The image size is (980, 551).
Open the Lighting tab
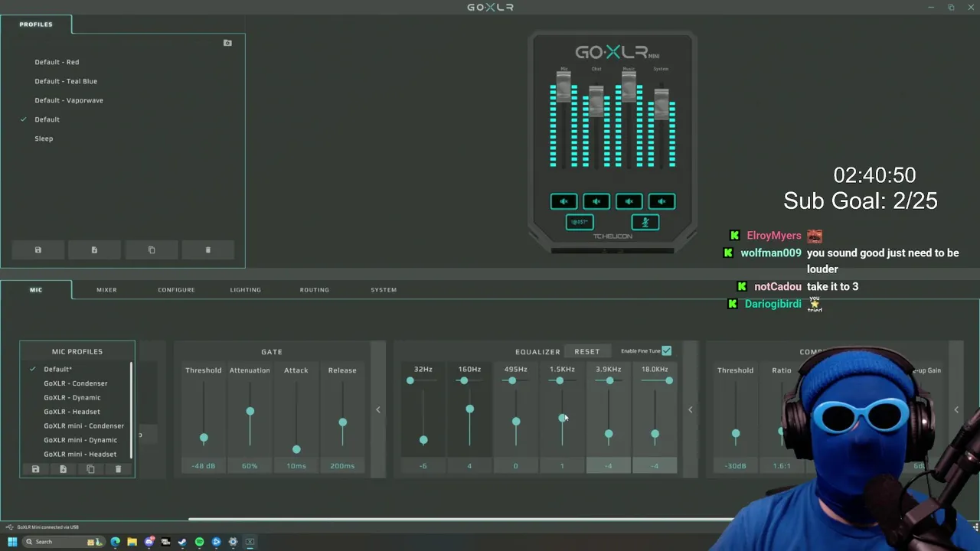click(245, 290)
